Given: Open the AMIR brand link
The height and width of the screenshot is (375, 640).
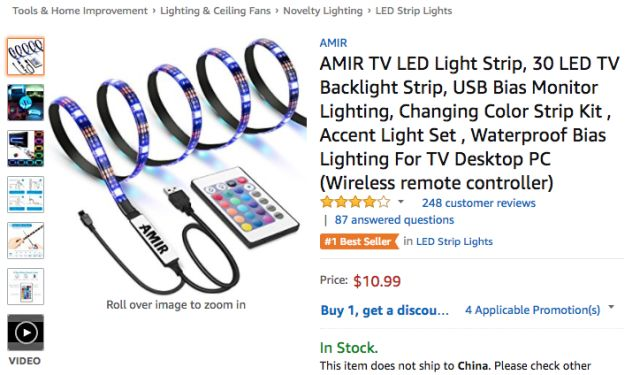Looking at the screenshot, I should (x=333, y=43).
